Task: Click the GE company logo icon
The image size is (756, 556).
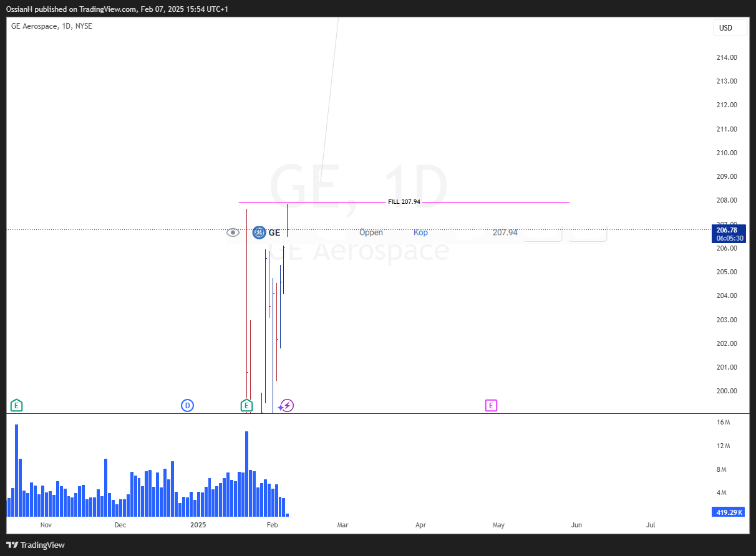Action: (x=259, y=232)
